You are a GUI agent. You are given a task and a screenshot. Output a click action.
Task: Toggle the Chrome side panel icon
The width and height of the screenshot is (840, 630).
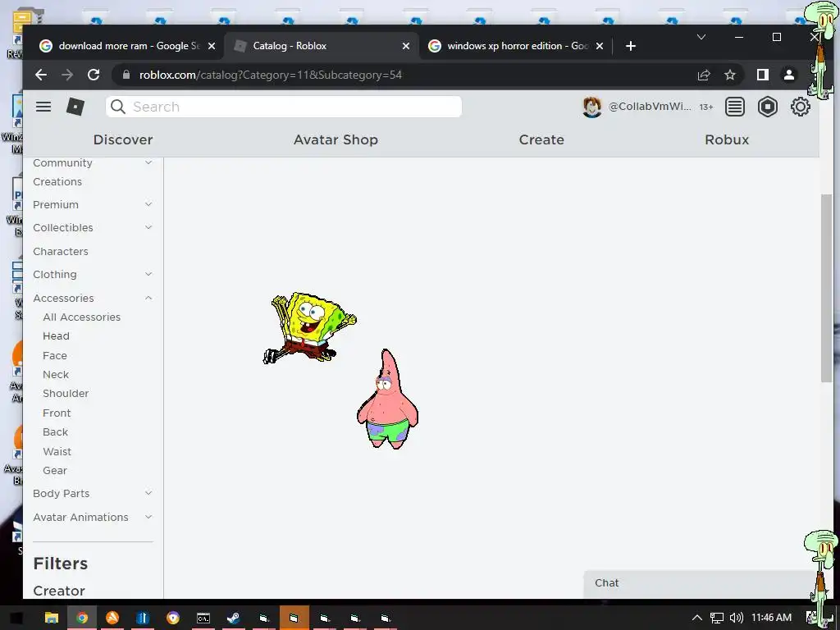[x=763, y=75]
